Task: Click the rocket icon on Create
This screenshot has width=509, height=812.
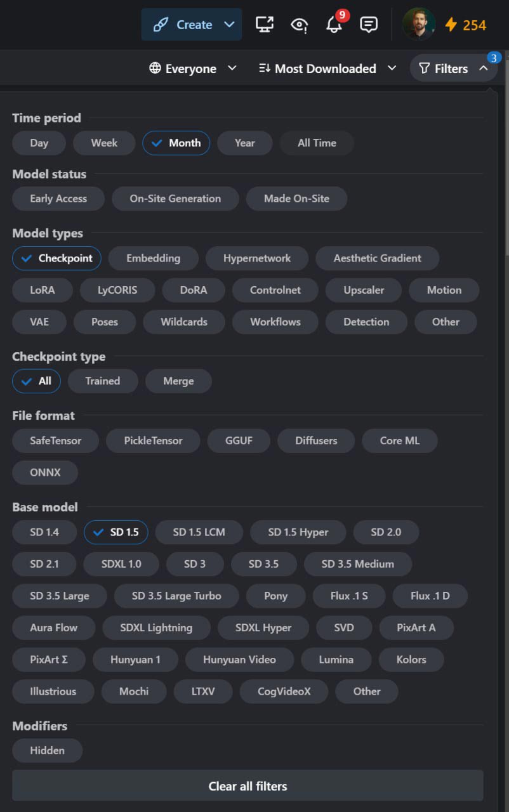Action: [x=161, y=25]
